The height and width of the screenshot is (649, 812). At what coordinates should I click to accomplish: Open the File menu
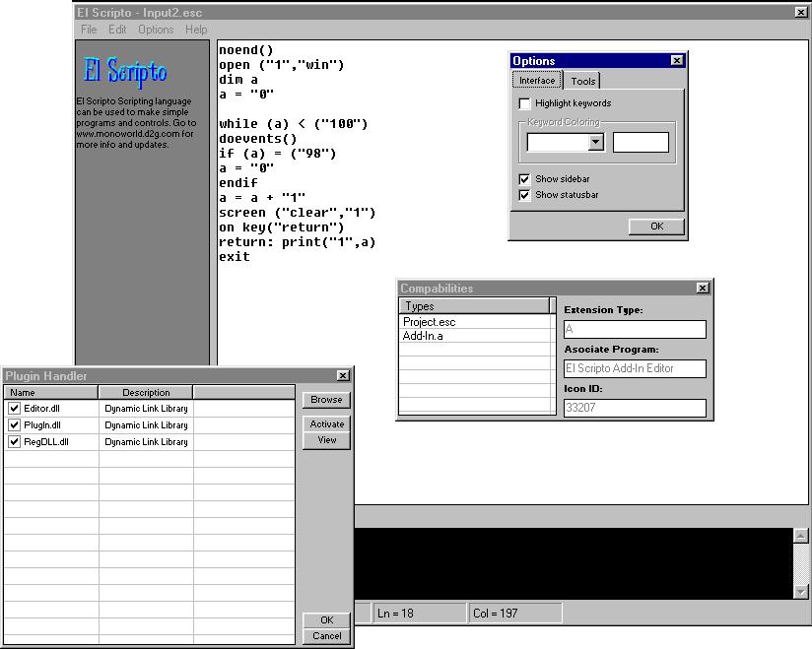pos(89,30)
